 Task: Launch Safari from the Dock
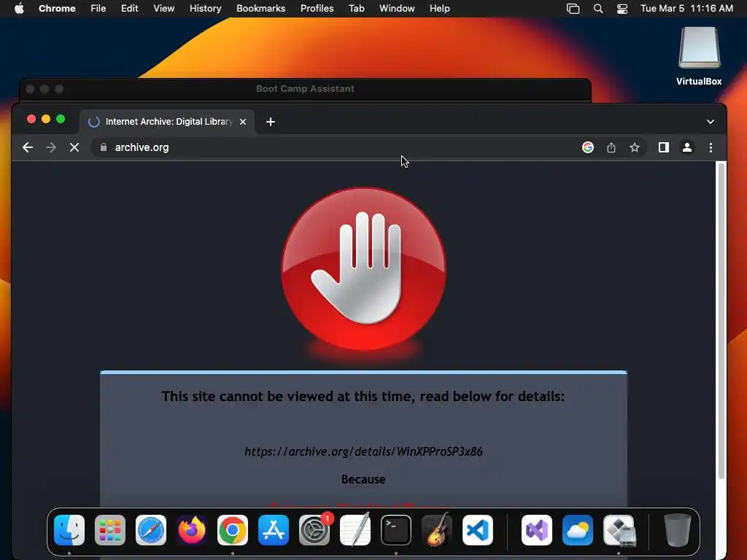click(x=151, y=530)
